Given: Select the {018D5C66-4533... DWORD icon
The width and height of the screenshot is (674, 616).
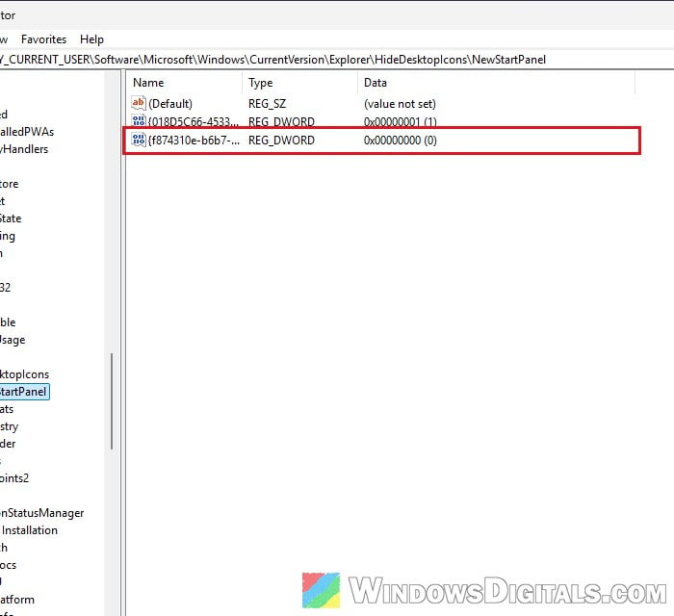Looking at the screenshot, I should coord(139,121).
